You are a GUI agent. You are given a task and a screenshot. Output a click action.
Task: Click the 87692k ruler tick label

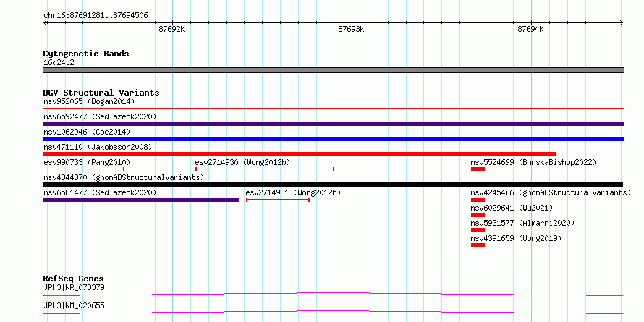(171, 29)
